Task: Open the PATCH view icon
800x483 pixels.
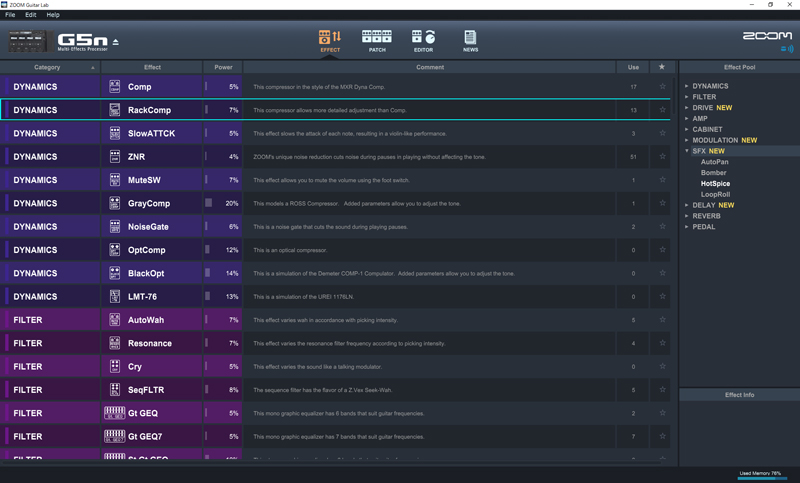Action: [x=377, y=41]
